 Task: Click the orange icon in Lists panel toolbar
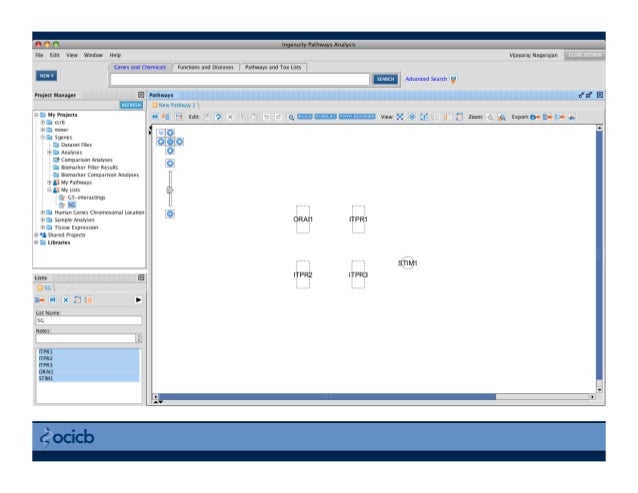click(x=89, y=300)
